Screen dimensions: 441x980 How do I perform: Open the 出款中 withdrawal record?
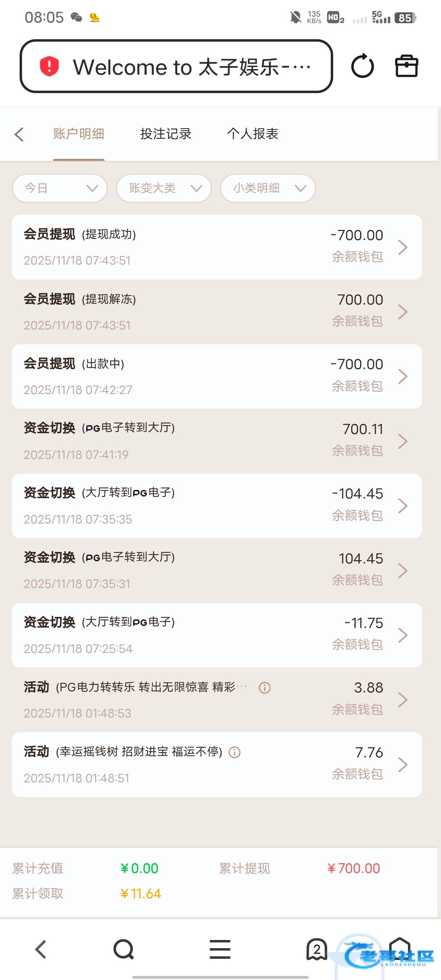click(x=217, y=376)
